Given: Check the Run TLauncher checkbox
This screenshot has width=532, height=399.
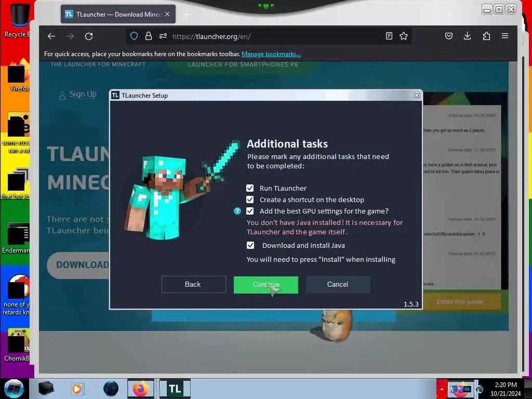Looking at the screenshot, I should [x=250, y=188].
